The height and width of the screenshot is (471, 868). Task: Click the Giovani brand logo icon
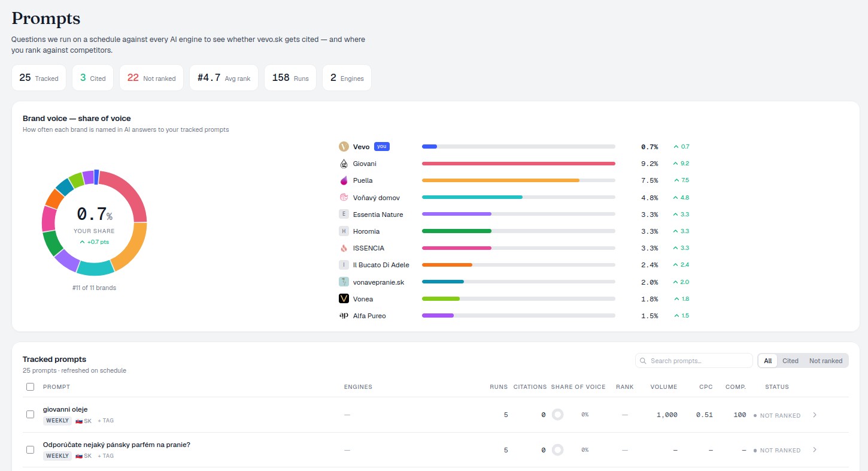pos(344,164)
